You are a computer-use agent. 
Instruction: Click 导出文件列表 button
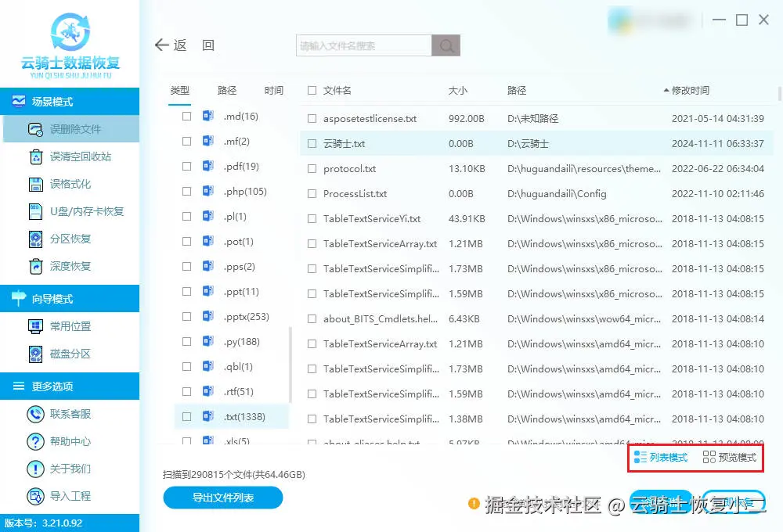(222, 498)
